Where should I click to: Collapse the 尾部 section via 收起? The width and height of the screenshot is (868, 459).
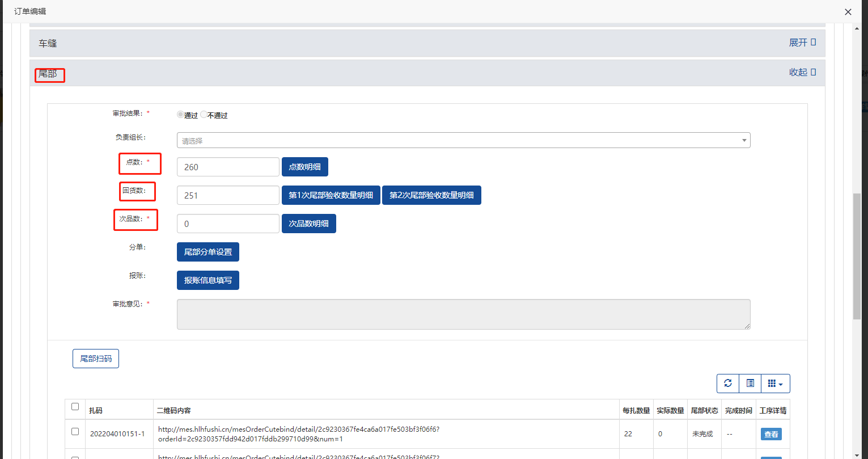(802, 72)
